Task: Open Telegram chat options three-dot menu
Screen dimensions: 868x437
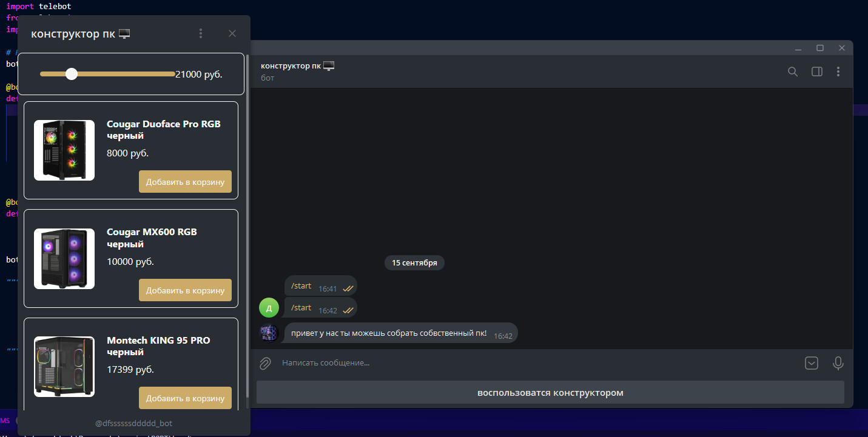Action: pos(838,72)
